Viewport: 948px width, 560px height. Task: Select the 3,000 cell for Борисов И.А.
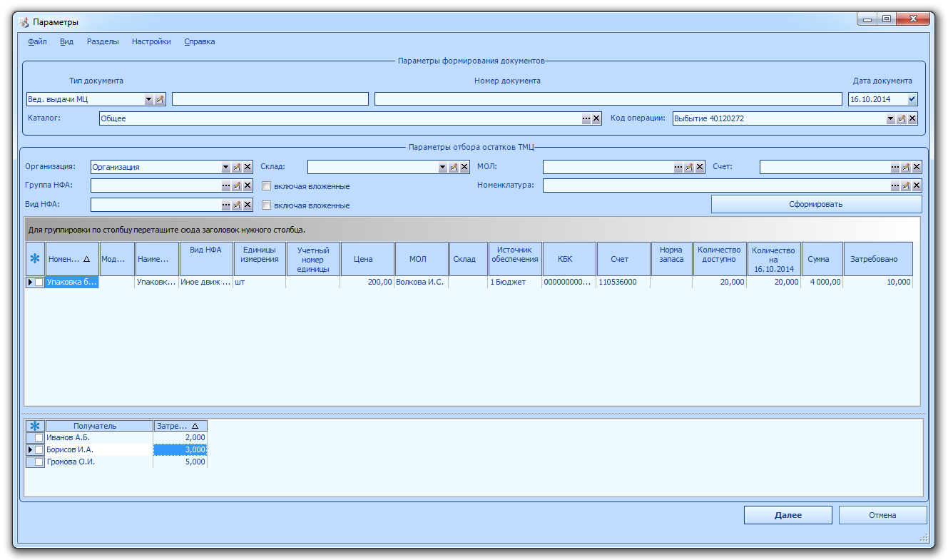click(x=180, y=450)
